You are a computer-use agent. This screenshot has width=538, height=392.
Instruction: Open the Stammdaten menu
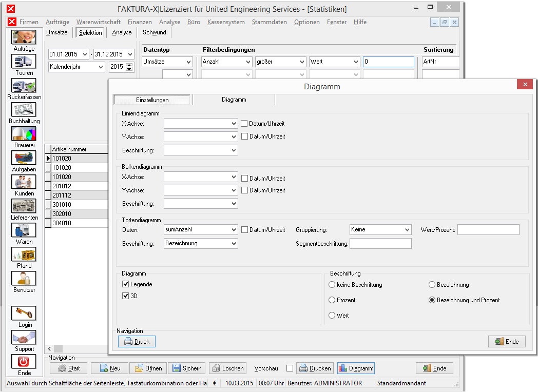(270, 22)
